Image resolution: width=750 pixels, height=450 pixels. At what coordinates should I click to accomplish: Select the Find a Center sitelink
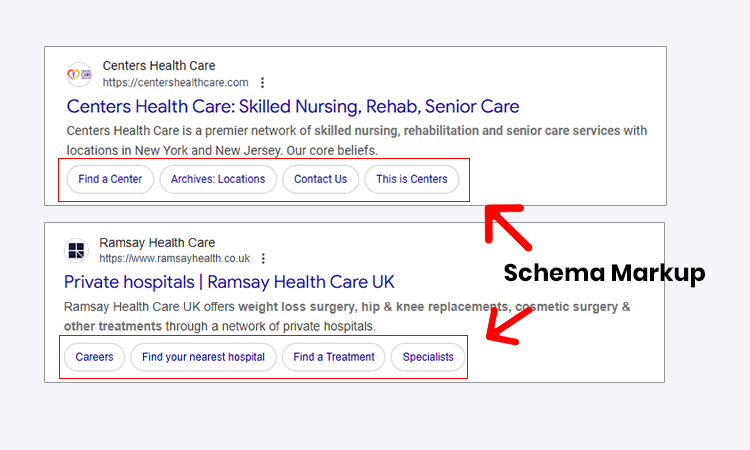(x=110, y=179)
